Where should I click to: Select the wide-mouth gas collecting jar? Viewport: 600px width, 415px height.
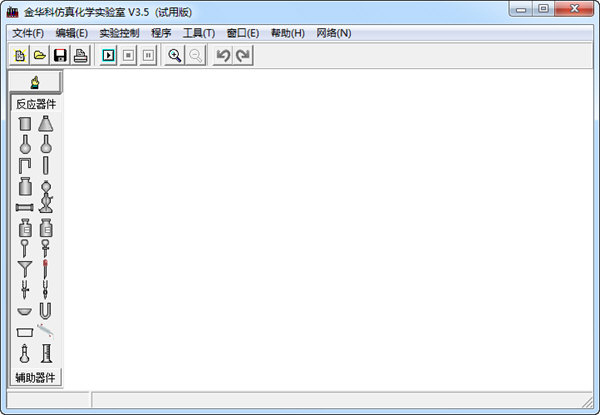point(25,187)
